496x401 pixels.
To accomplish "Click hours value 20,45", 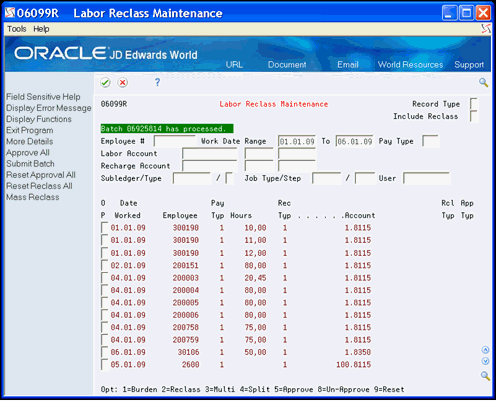I will pyautogui.click(x=255, y=278).
